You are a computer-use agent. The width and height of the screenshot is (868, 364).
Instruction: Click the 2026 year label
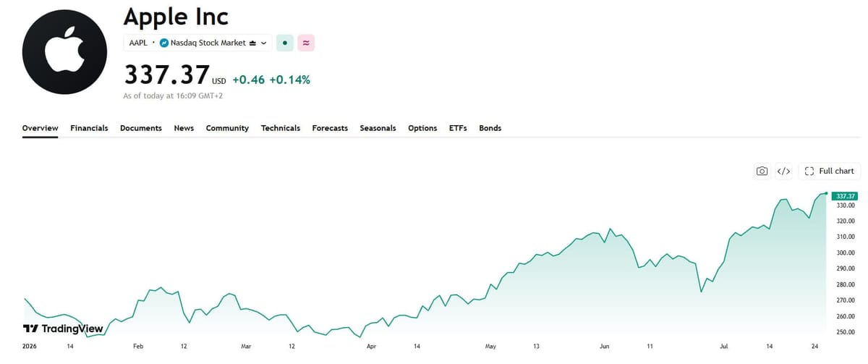click(x=30, y=347)
